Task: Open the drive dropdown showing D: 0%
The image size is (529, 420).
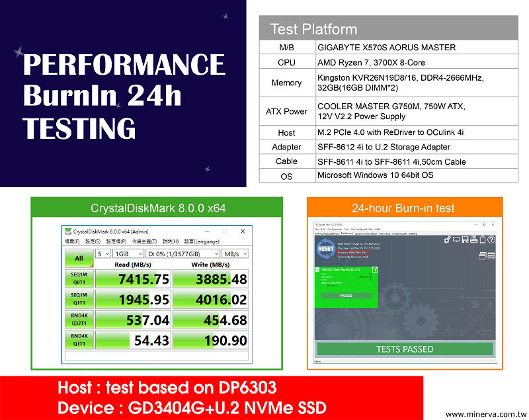Action: point(183,254)
